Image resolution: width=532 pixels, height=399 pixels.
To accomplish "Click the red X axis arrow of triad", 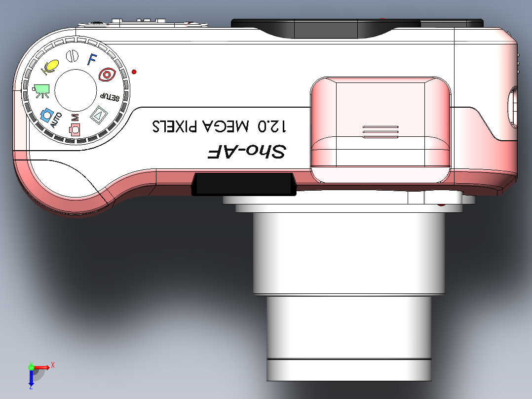I will point(42,367).
